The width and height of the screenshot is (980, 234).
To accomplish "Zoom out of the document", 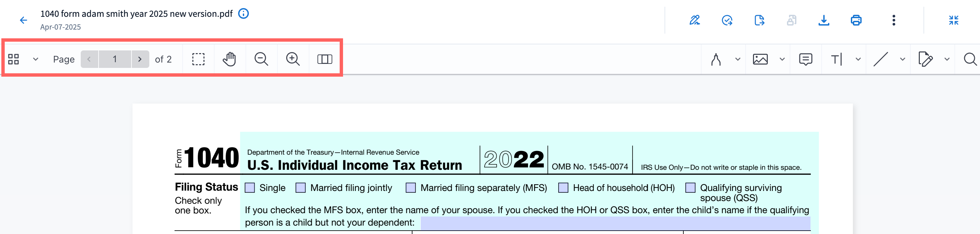I will point(261,60).
